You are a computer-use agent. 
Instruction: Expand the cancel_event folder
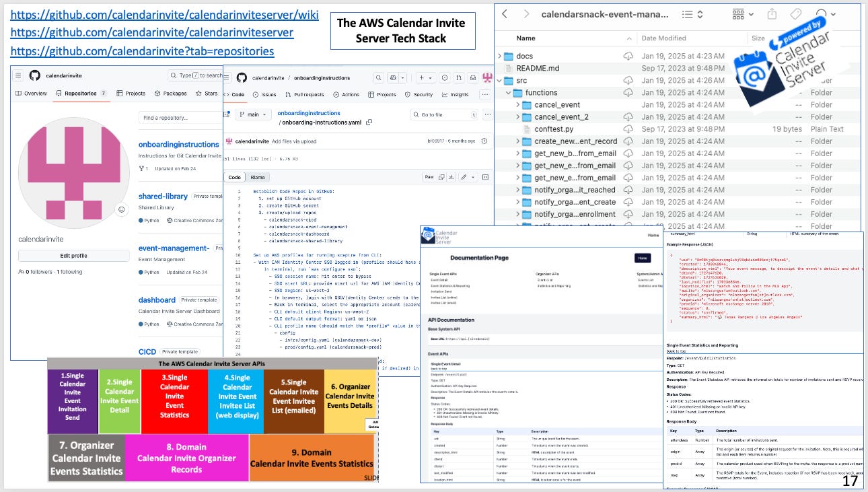point(517,104)
